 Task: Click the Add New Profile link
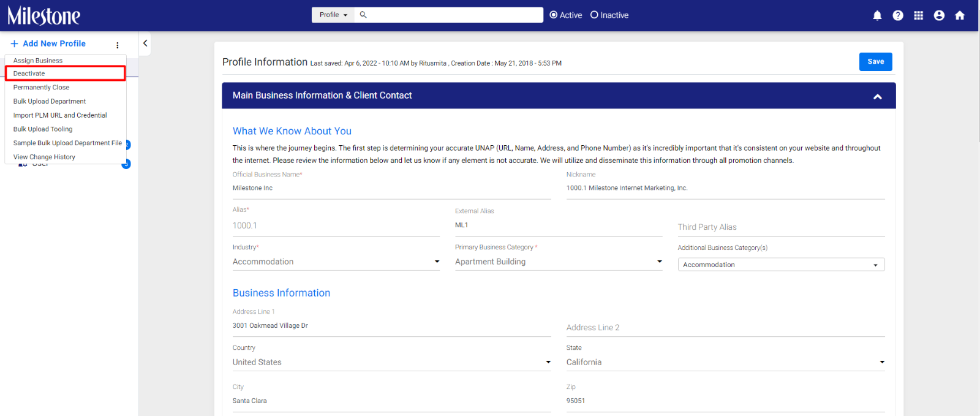[55, 43]
